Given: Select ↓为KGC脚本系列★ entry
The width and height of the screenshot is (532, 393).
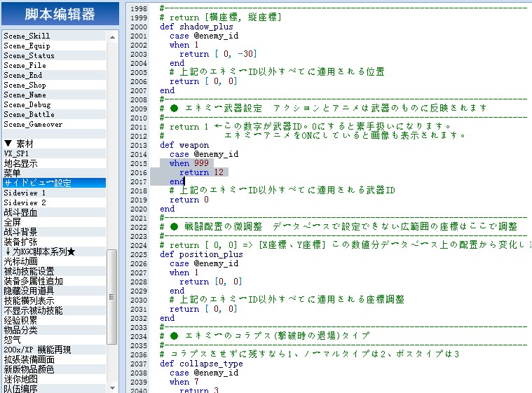Looking at the screenshot, I should pyautogui.click(x=55, y=252).
